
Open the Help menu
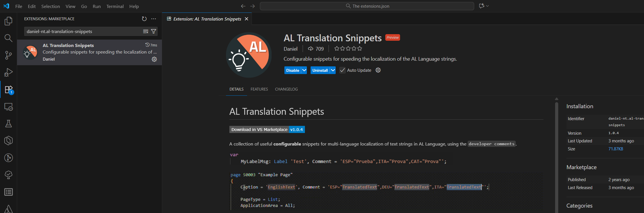[x=134, y=6]
